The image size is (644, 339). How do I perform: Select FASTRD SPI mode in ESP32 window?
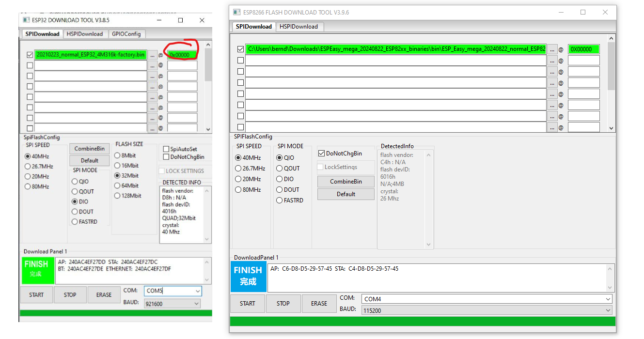point(75,222)
